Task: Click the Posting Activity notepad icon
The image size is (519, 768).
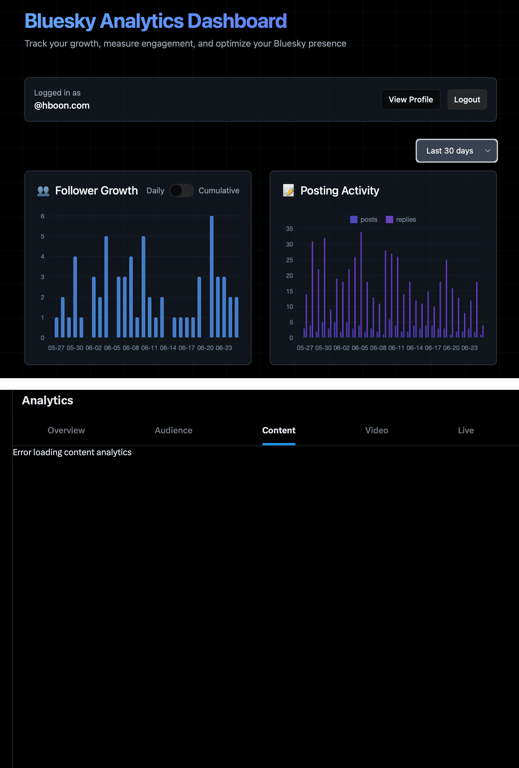Action: tap(288, 191)
